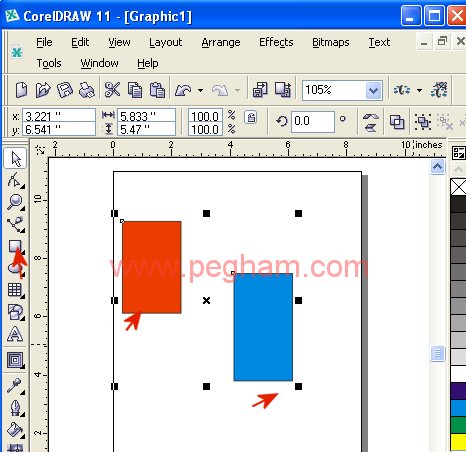Click the Paste clipboard button
The image size is (466, 452).
click(157, 90)
